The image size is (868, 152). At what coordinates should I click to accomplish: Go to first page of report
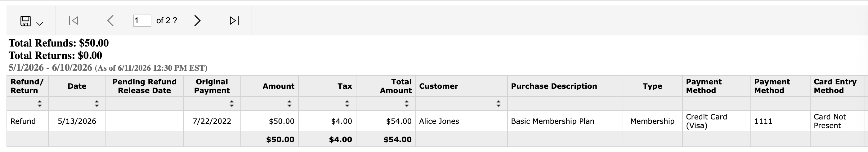[73, 20]
